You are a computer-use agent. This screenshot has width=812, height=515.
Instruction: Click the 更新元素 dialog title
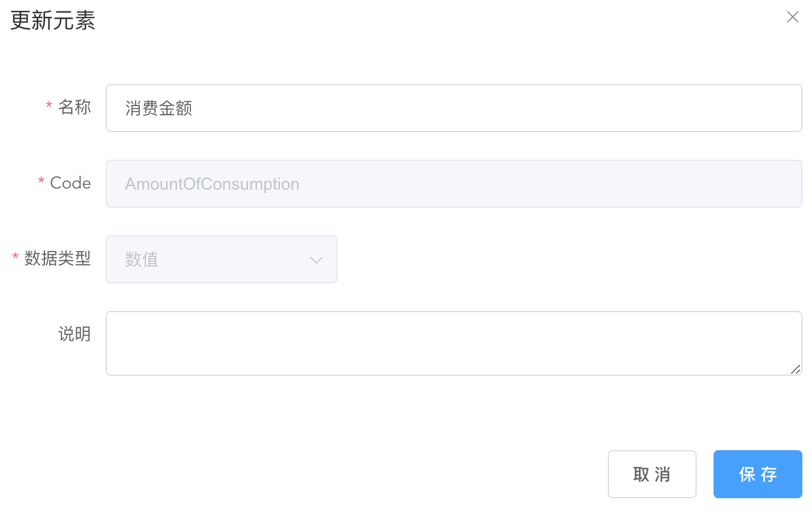(x=52, y=20)
